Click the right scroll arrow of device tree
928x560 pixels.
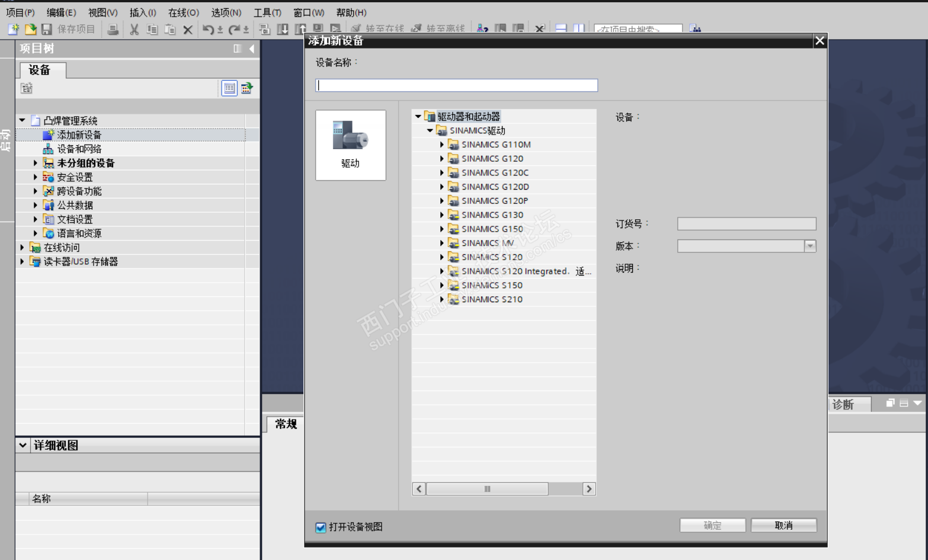pos(589,489)
